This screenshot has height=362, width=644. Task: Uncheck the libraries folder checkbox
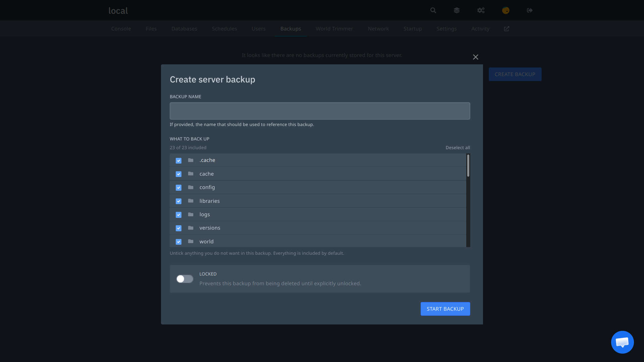point(178,201)
